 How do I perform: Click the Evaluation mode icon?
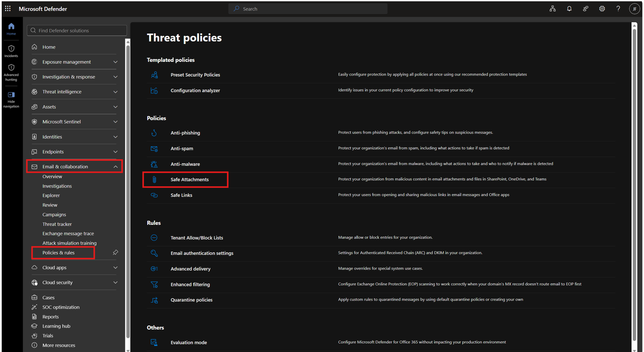pos(154,343)
